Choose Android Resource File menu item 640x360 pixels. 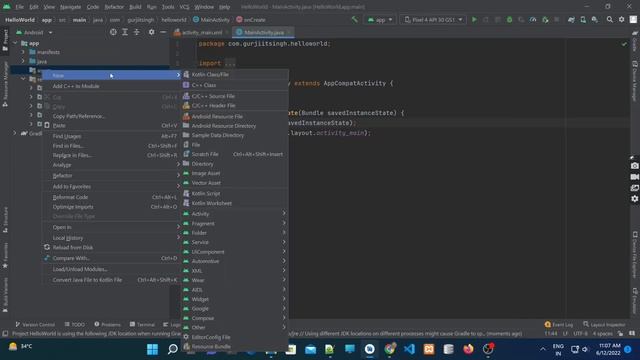click(235, 116)
